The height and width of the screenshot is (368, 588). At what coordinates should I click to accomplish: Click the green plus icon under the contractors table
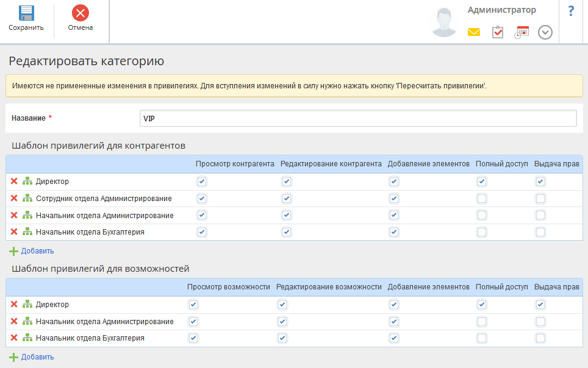[x=13, y=250]
